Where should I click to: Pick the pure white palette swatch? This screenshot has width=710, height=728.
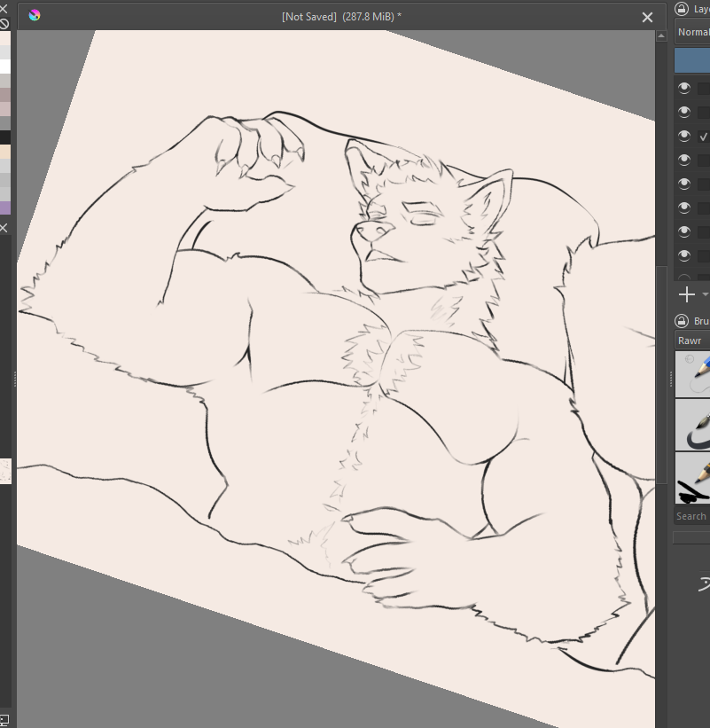coord(5,67)
